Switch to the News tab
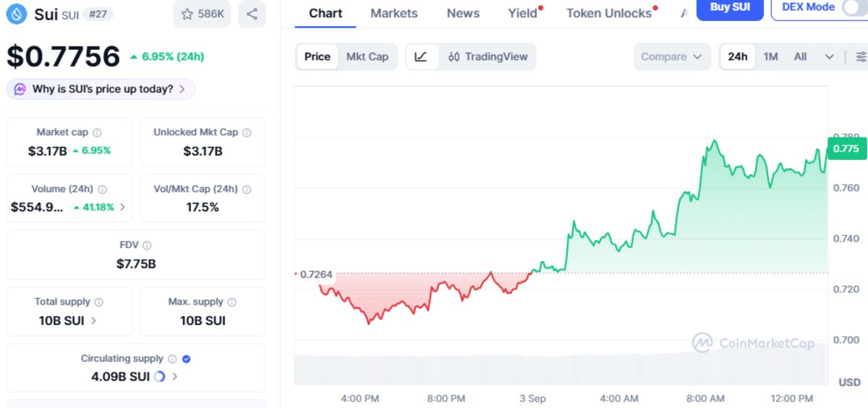 463,13
